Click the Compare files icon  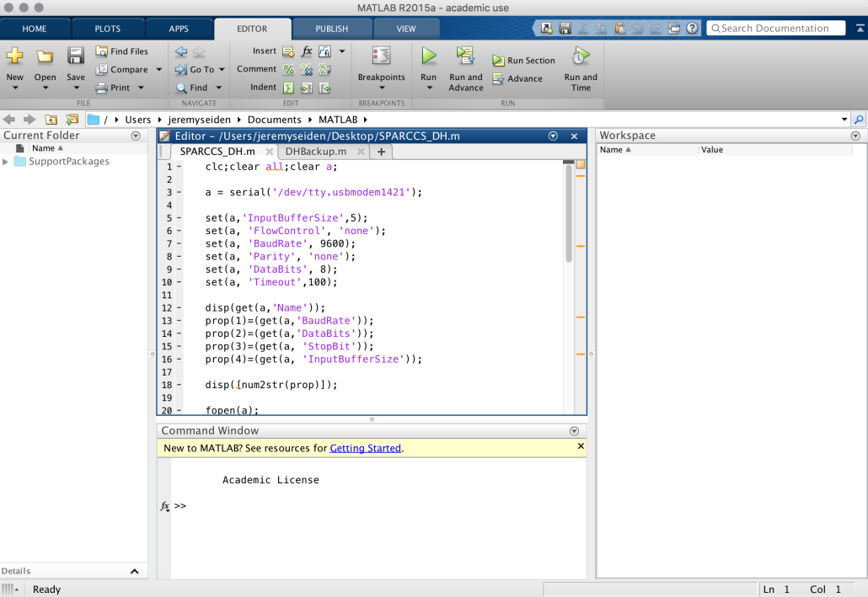(101, 70)
